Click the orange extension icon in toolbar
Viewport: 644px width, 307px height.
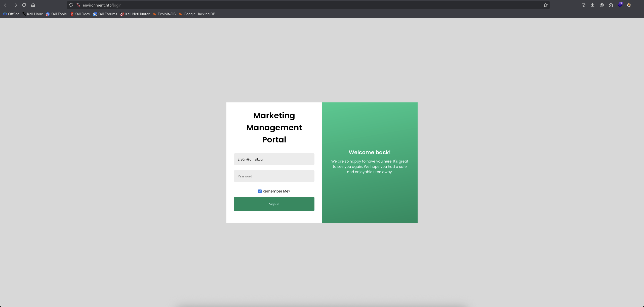[629, 5]
